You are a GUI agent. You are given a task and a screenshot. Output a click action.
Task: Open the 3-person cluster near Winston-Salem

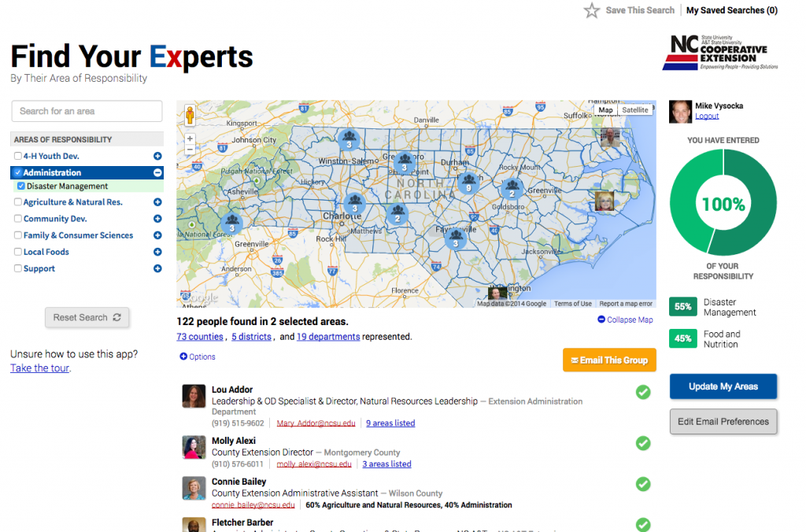(x=349, y=139)
